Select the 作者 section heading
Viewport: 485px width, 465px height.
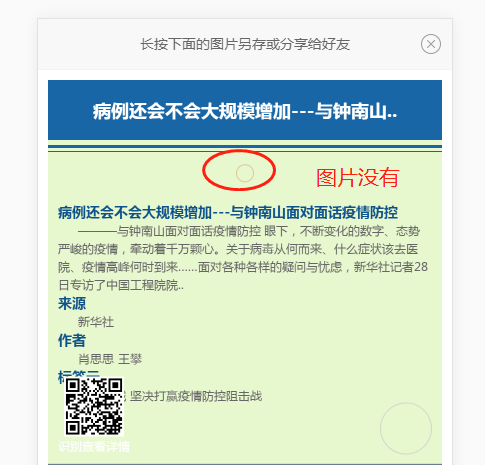[72, 340]
